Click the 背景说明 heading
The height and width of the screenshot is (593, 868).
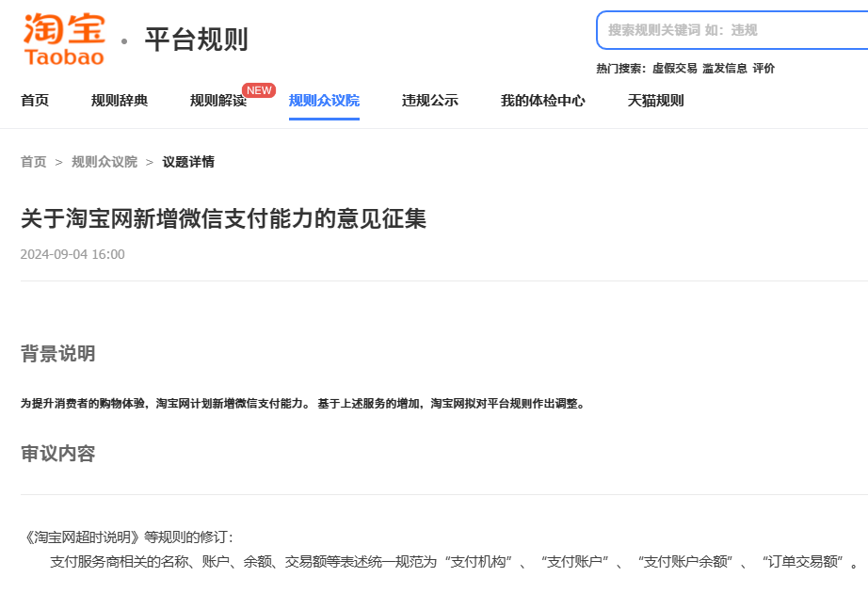58,353
